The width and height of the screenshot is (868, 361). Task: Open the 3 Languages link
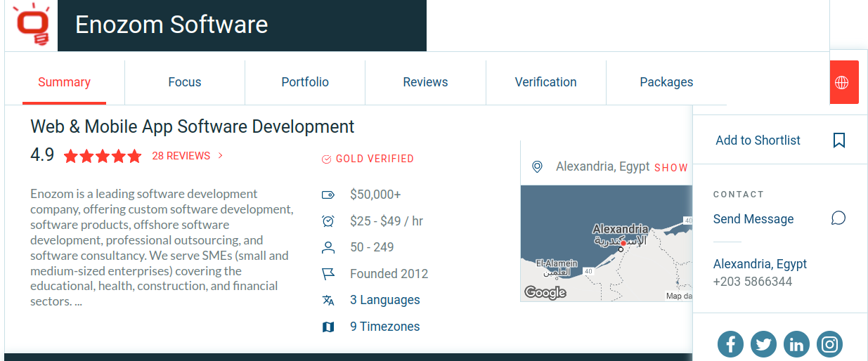pyautogui.click(x=385, y=300)
